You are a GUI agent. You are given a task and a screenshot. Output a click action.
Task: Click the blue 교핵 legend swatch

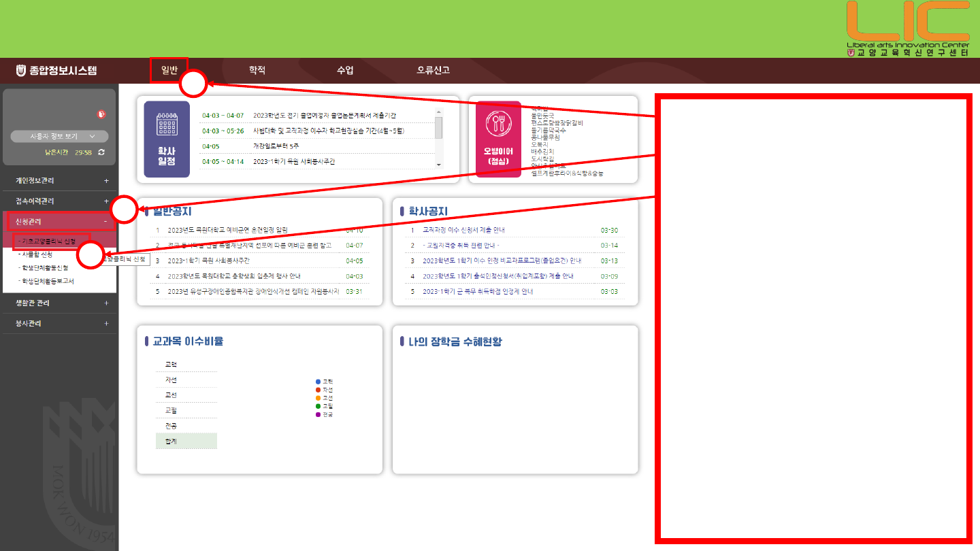tap(318, 381)
